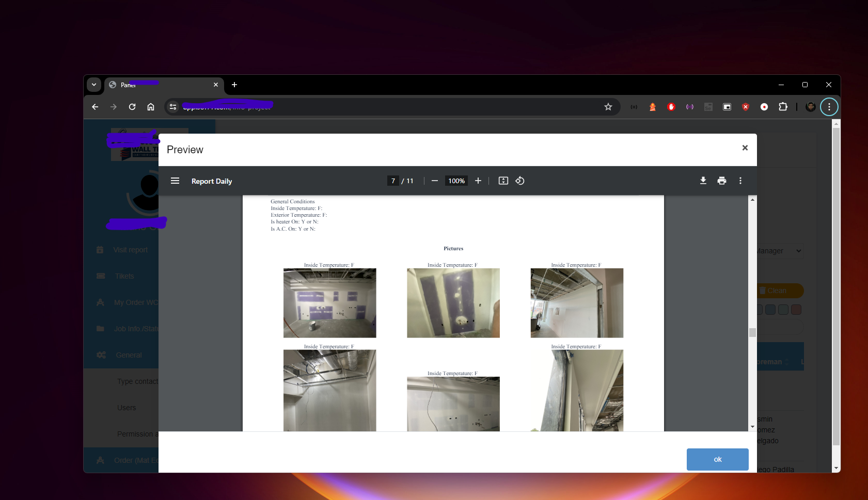Image resolution: width=868 pixels, height=500 pixels.
Task: Click the PDF vertical scrollbar thumb
Action: (x=752, y=332)
